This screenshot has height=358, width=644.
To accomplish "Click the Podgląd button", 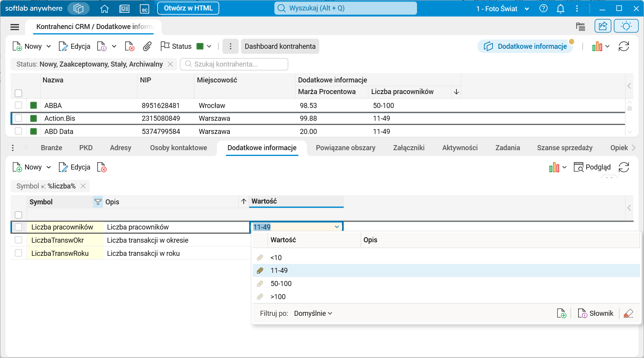I will pos(592,167).
